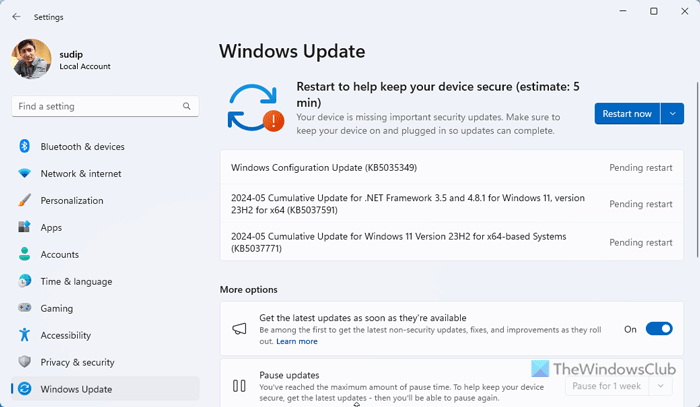Image resolution: width=700 pixels, height=407 pixels.
Task: Open Network & internet settings
Action: pos(105,174)
